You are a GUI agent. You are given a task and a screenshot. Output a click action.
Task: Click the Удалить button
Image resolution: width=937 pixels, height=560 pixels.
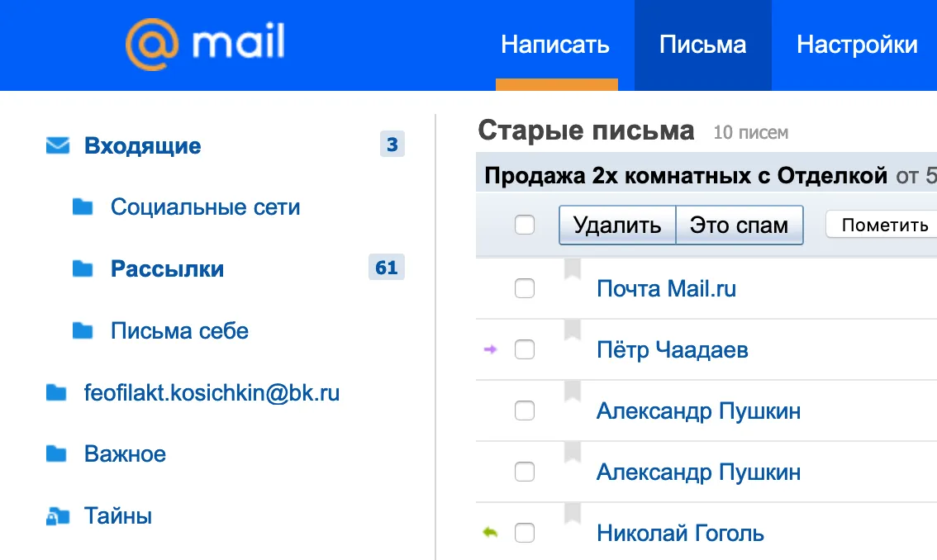[x=617, y=225]
